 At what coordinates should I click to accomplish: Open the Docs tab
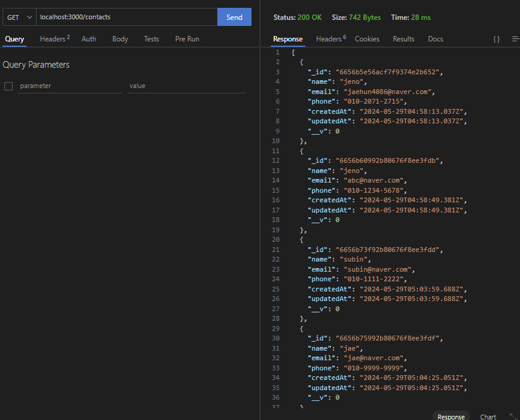pos(435,39)
